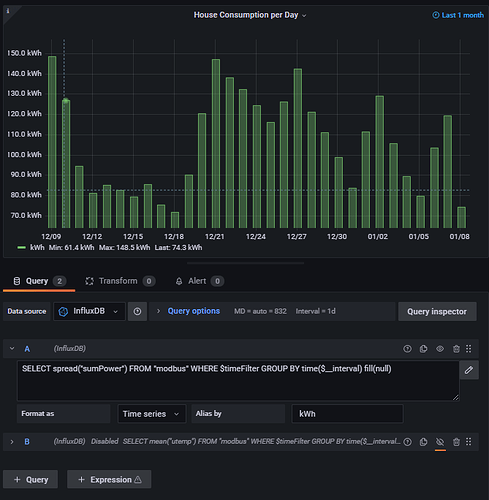Remove query B with the trash icon

[456, 442]
